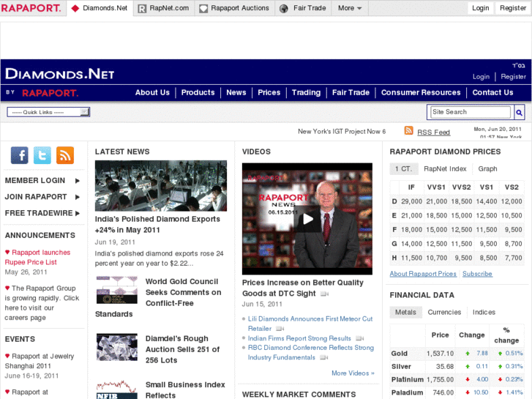The width and height of the screenshot is (532, 399).
Task: Switch to the Currencies tab
Action: coord(444,312)
